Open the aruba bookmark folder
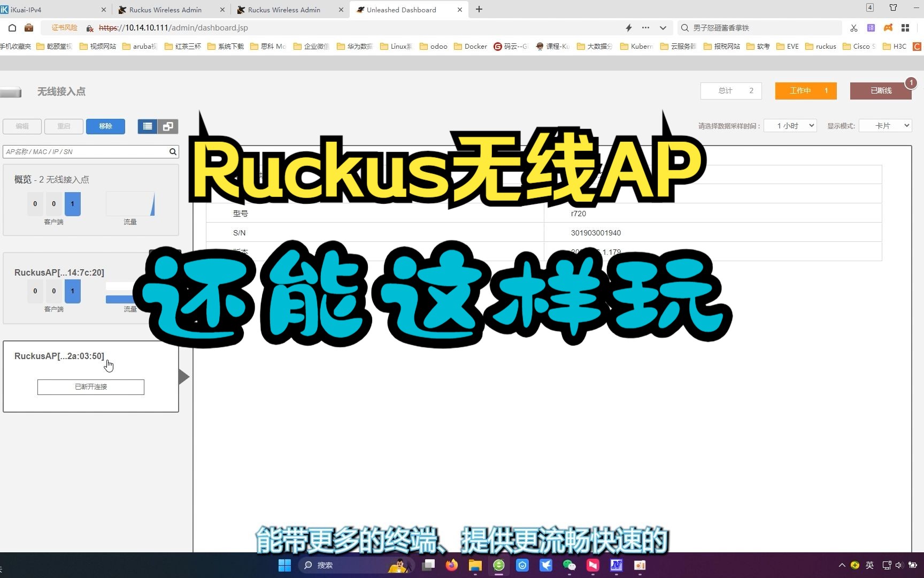This screenshot has height=578, width=924. pyautogui.click(x=140, y=47)
